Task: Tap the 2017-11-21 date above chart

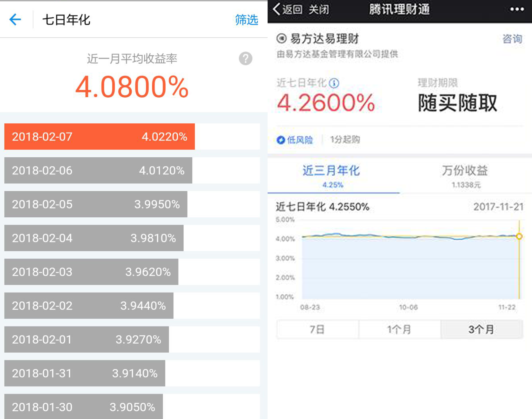Action: click(x=498, y=207)
